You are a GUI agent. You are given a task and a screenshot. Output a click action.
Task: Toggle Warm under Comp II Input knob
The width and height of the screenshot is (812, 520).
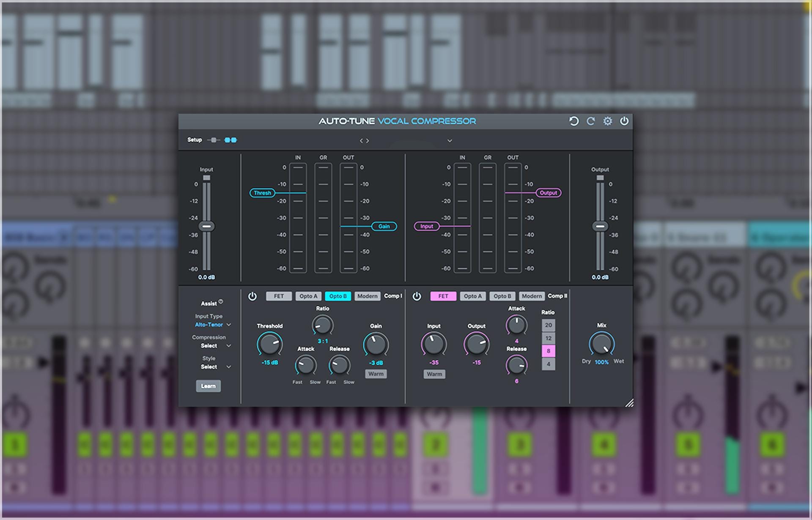434,374
